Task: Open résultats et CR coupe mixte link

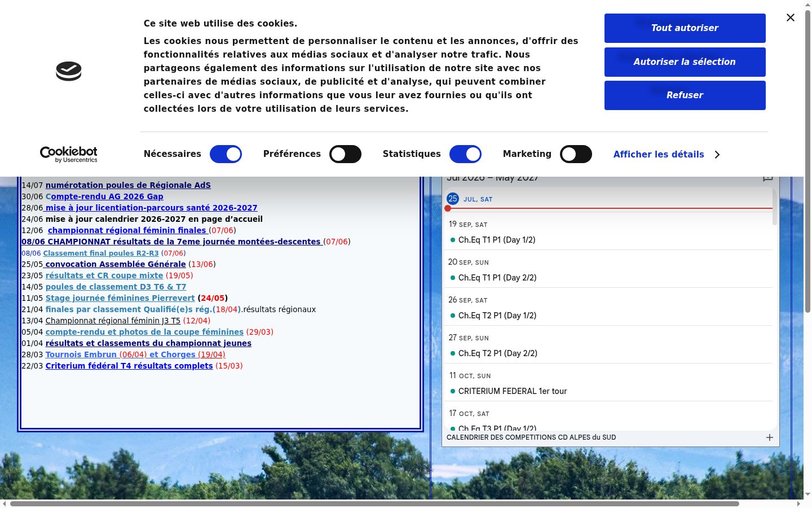Action: 104,275
